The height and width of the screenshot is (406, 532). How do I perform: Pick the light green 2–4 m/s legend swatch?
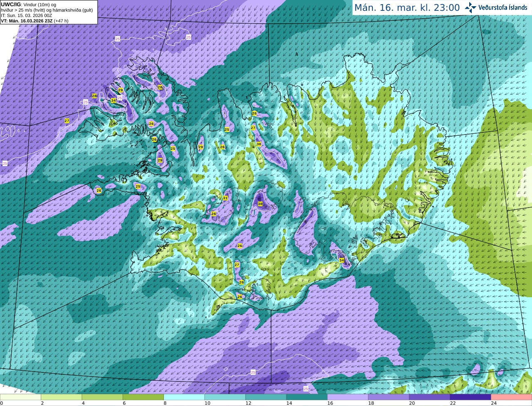click(62, 397)
